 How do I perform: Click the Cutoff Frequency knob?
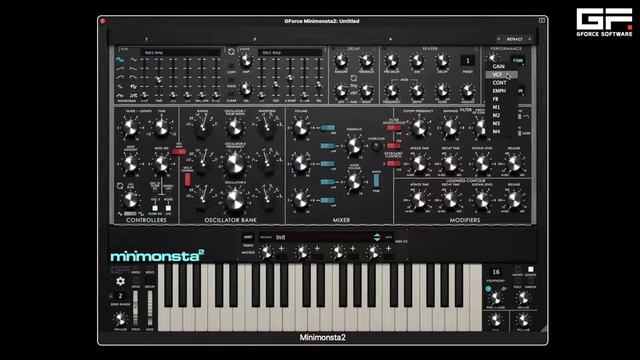tap(419, 127)
